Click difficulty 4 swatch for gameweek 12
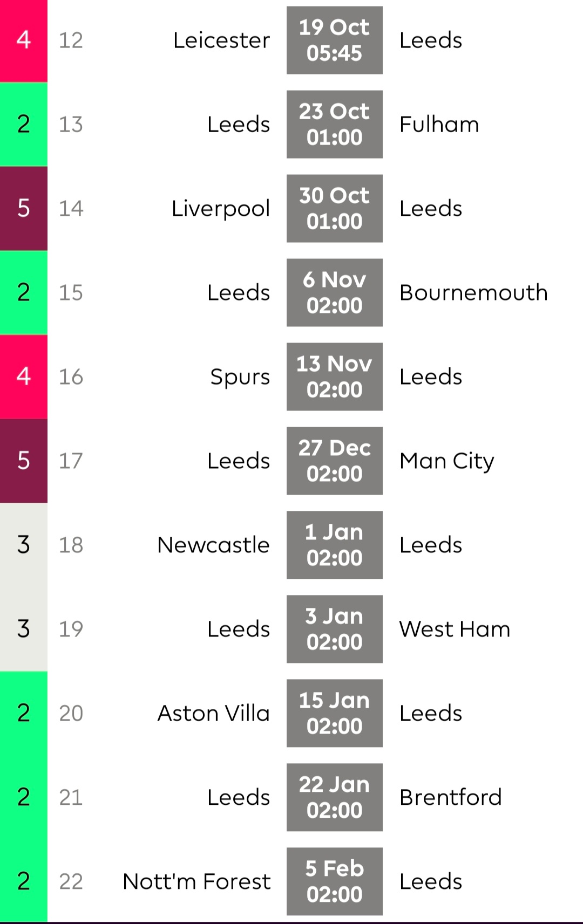Screen dimensions: 583x924 23,40
